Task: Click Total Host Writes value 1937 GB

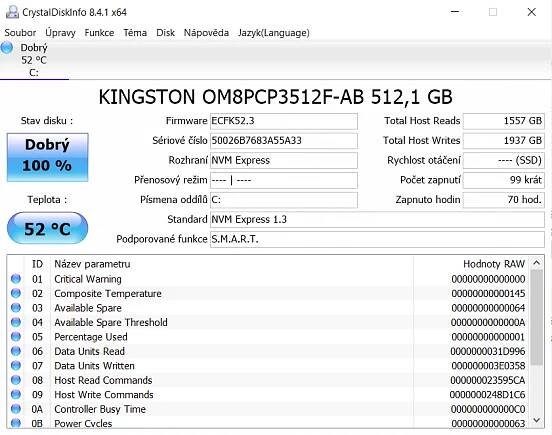Action: (x=504, y=141)
